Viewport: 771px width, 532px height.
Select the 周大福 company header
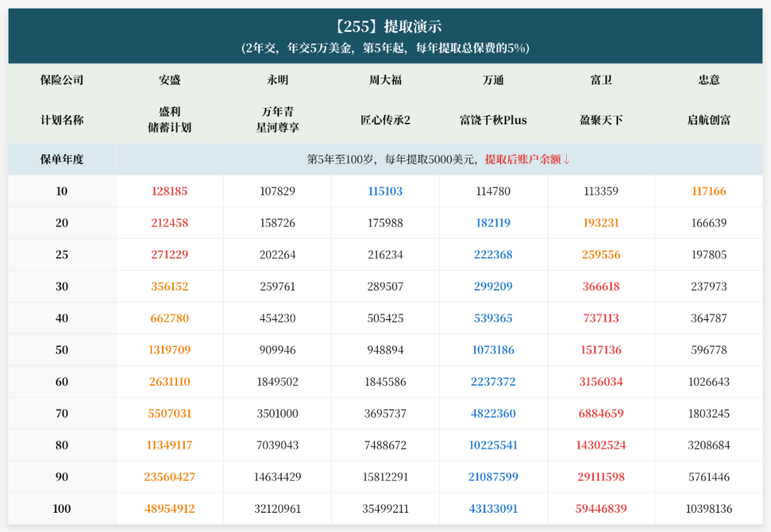click(x=385, y=80)
